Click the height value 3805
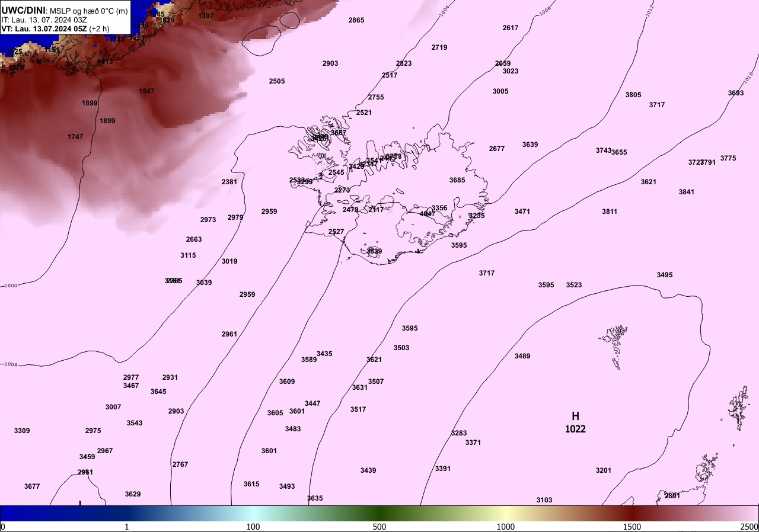This screenshot has height=532, width=759. point(633,95)
